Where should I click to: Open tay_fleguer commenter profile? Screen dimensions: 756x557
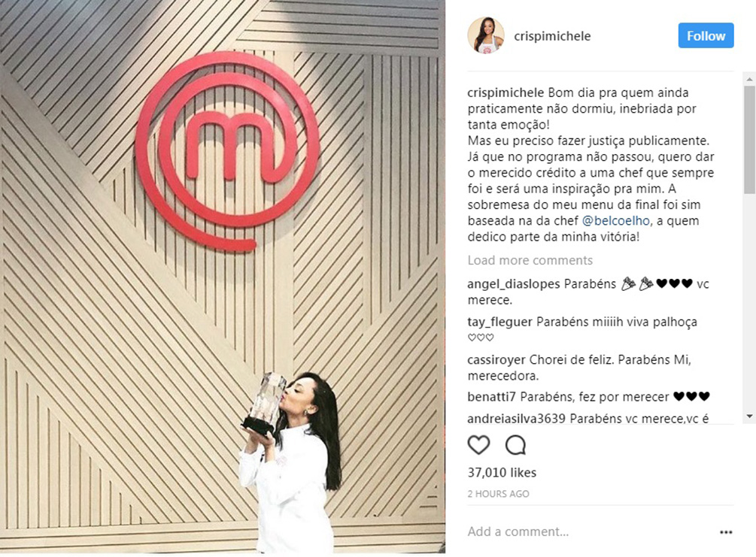pos(500,322)
